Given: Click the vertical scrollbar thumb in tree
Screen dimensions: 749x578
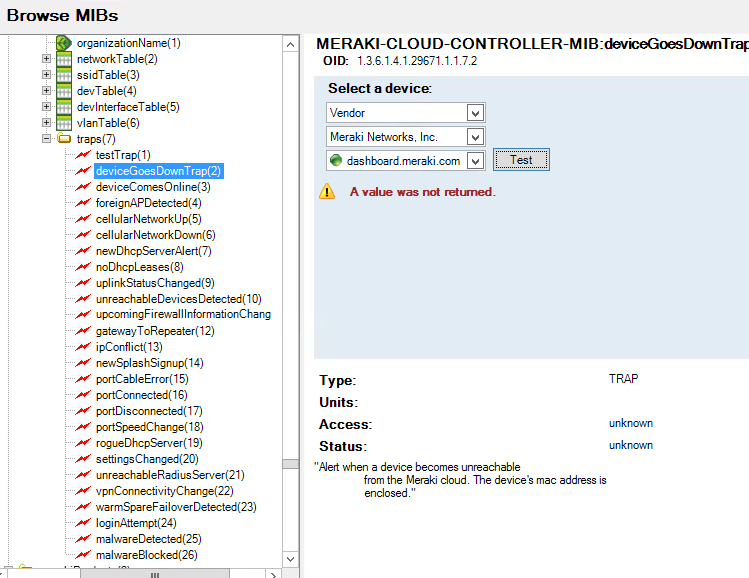Looking at the screenshot, I should 290,464.
